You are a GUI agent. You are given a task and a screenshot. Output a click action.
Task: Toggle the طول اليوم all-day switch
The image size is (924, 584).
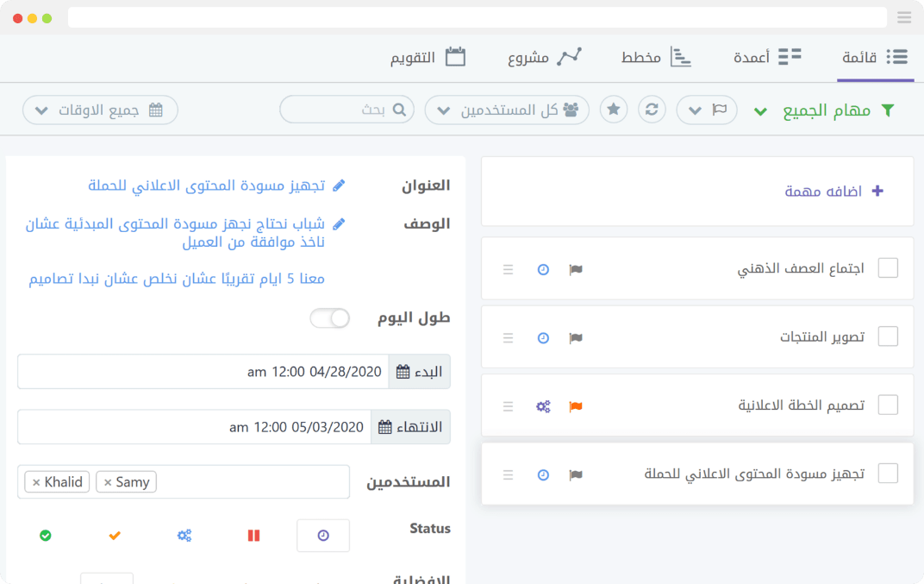pyautogui.click(x=330, y=318)
